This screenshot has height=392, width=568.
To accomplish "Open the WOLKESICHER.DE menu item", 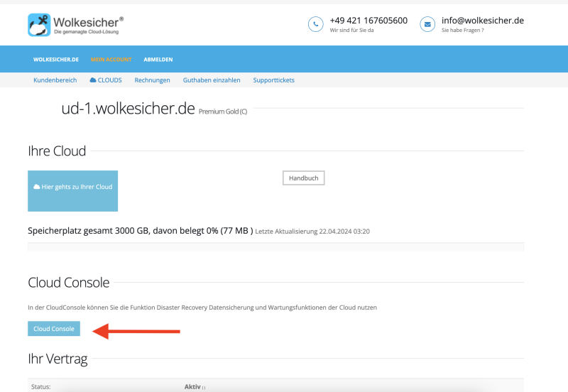I will (56, 60).
